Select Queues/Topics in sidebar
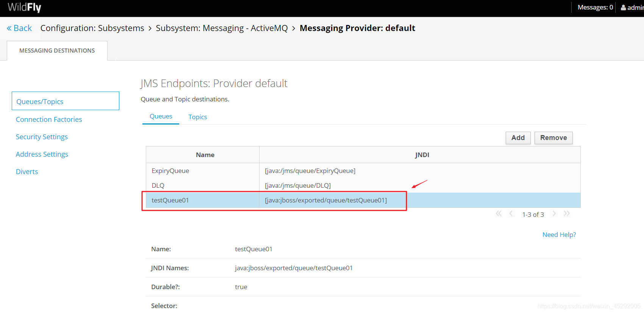The image size is (644, 313). click(x=66, y=101)
